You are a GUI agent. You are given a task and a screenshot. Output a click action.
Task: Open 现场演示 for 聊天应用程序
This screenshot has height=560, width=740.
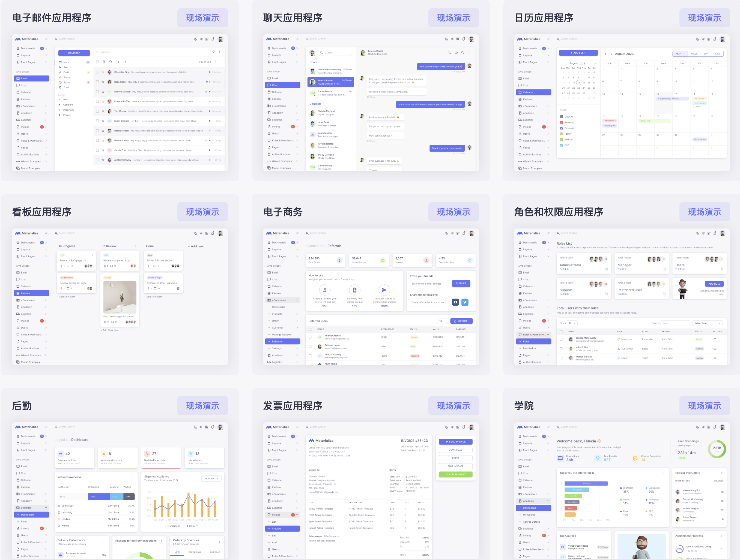point(453,18)
